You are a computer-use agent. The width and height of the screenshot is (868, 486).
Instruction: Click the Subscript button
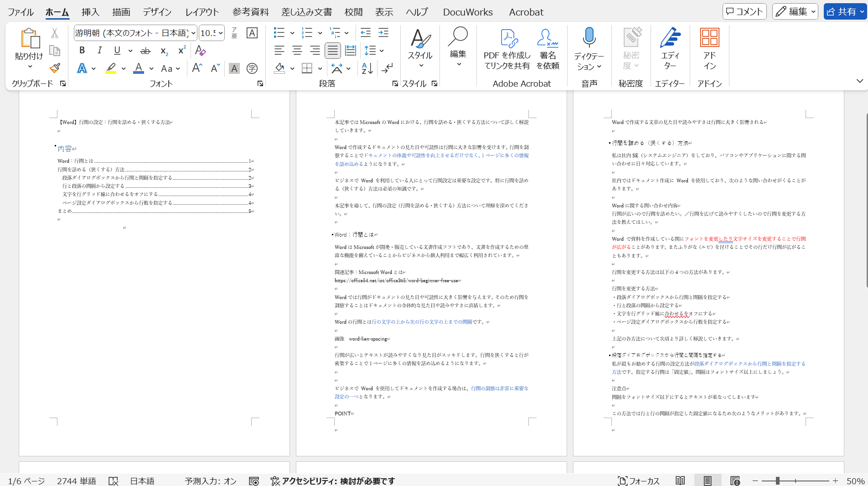164,51
